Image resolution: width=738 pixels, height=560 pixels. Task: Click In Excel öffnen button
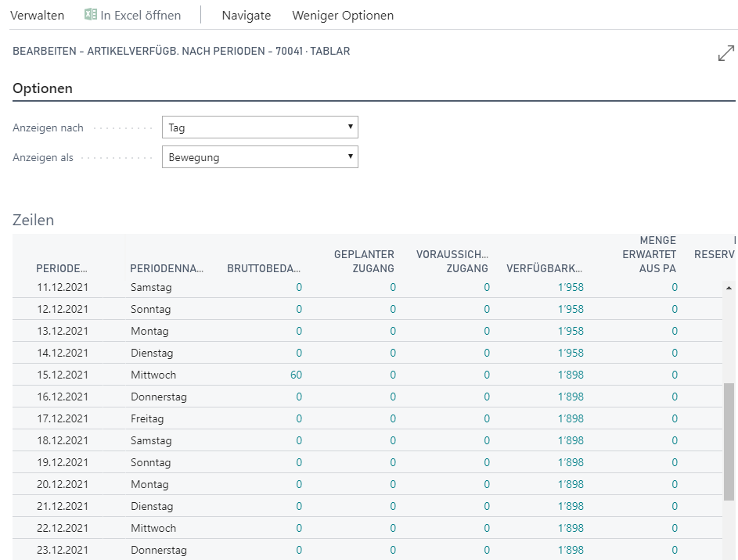[x=132, y=15]
